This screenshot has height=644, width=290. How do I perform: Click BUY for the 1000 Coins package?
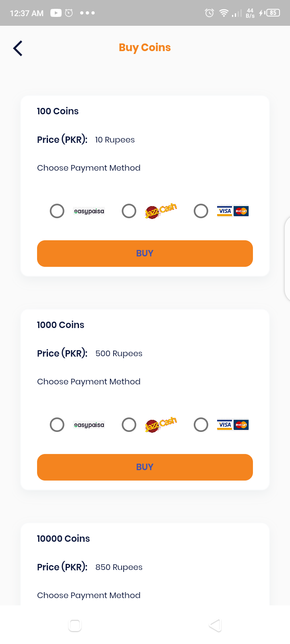click(145, 467)
